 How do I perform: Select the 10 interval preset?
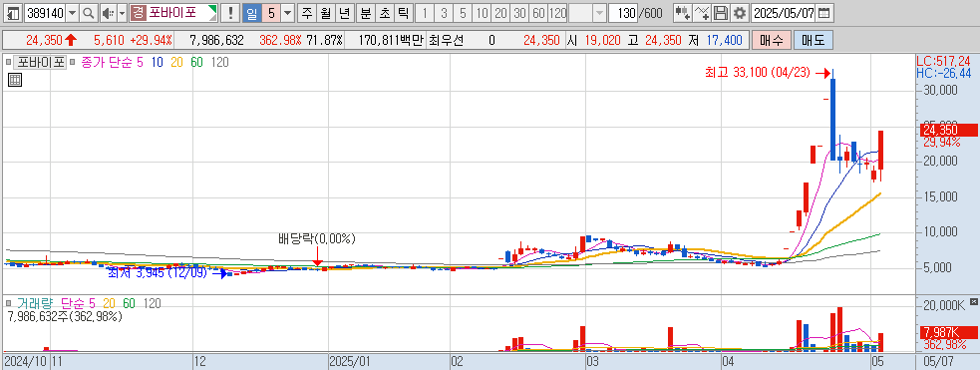coord(482,13)
